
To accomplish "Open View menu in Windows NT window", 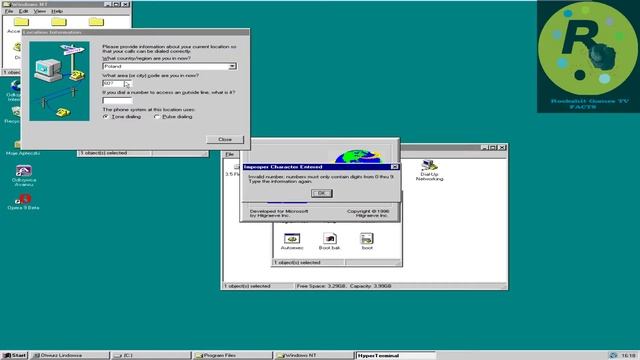I will [x=40, y=11].
